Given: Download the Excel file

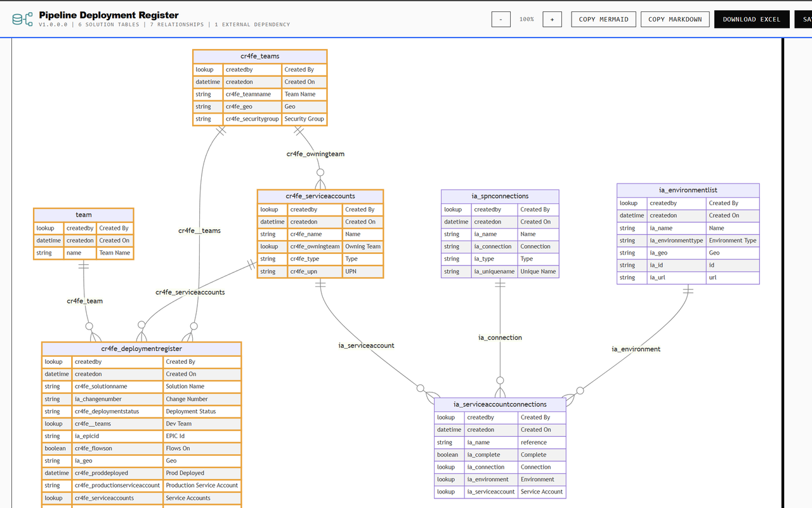Looking at the screenshot, I should (x=752, y=19).
